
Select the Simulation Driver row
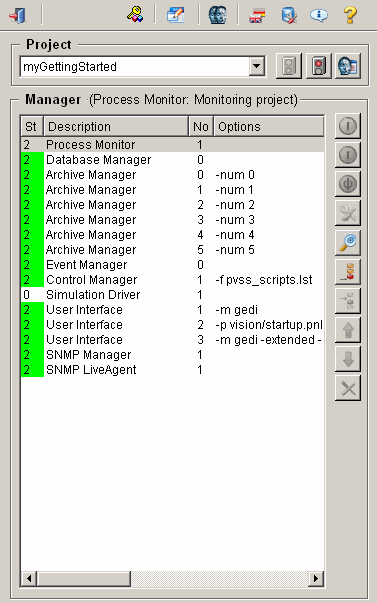point(172,295)
